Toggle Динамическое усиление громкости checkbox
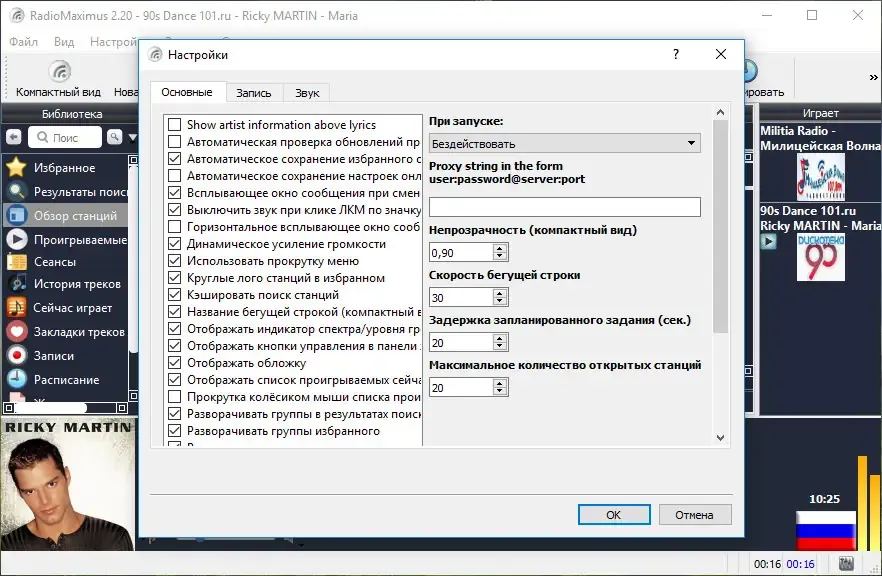882x576 pixels. [x=174, y=244]
